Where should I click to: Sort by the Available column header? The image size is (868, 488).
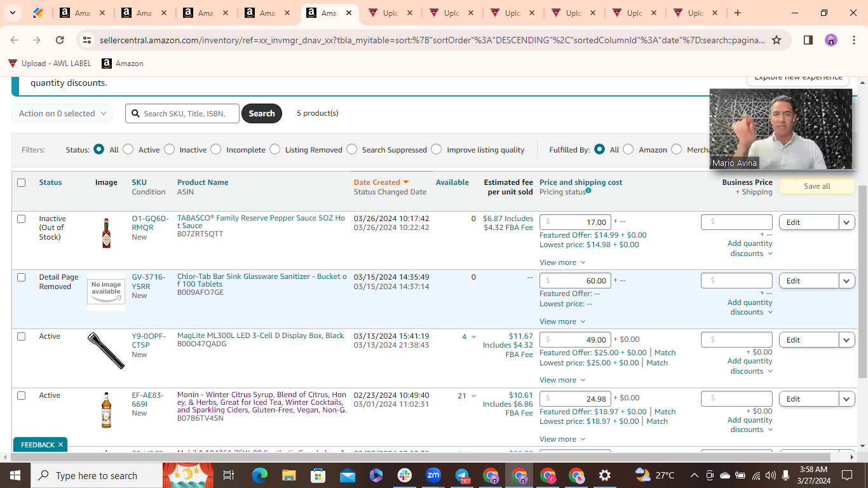(x=452, y=182)
